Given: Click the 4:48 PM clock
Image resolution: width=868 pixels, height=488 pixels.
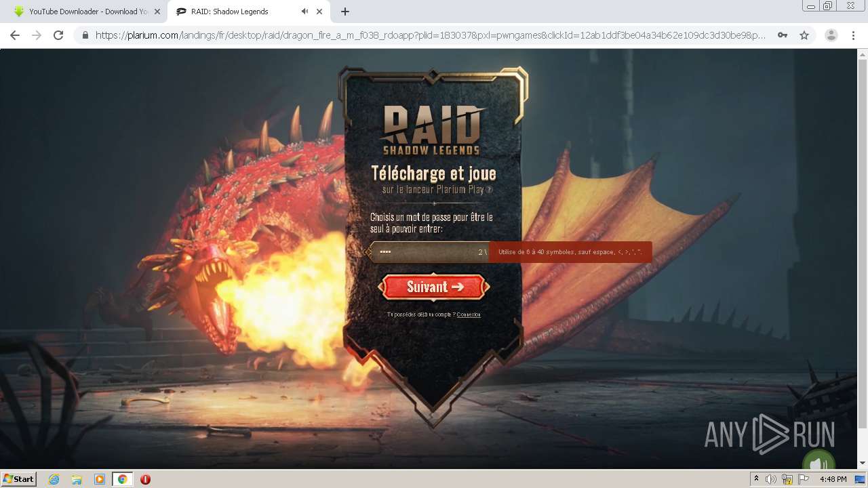Looking at the screenshot, I should click(833, 479).
